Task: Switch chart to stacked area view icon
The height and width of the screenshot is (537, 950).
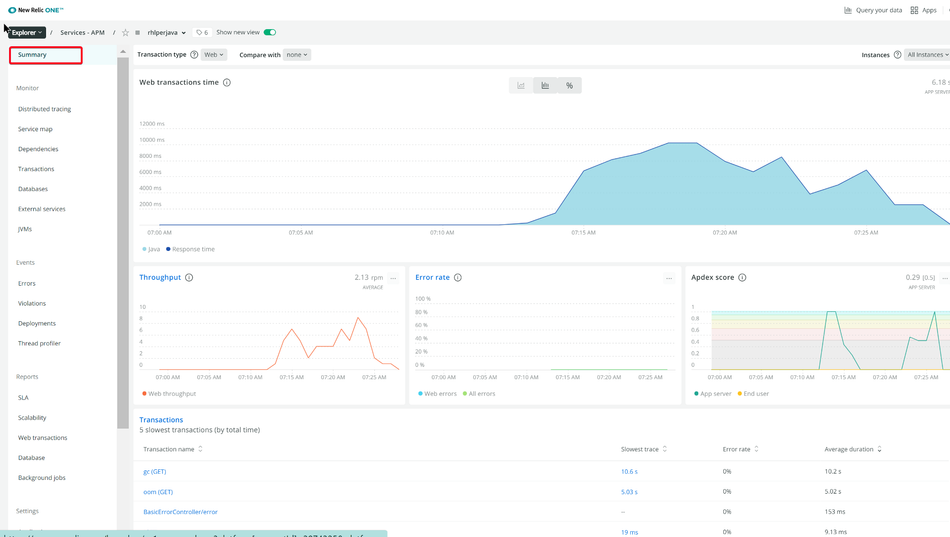Action: point(545,85)
